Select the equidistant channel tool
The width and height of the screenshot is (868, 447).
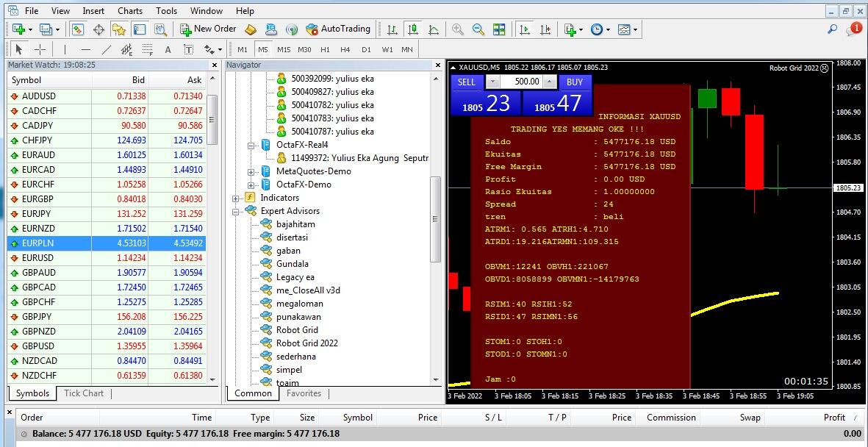[x=126, y=49]
